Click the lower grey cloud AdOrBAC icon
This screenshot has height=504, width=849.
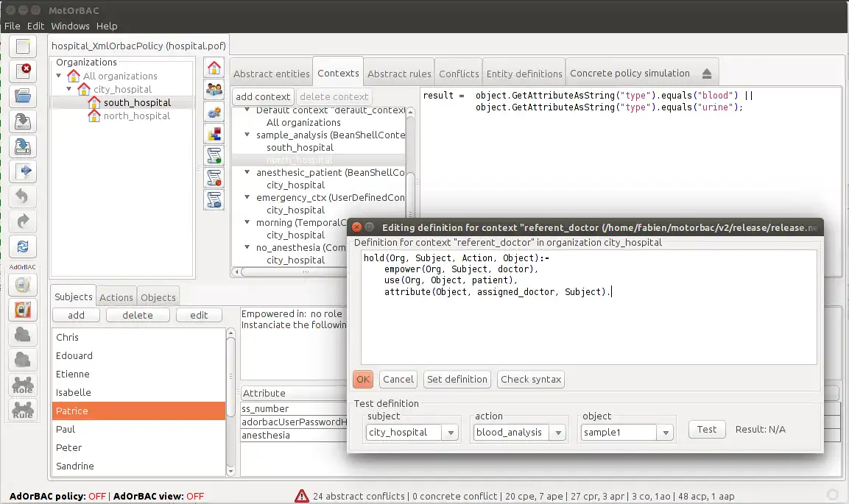(23, 360)
